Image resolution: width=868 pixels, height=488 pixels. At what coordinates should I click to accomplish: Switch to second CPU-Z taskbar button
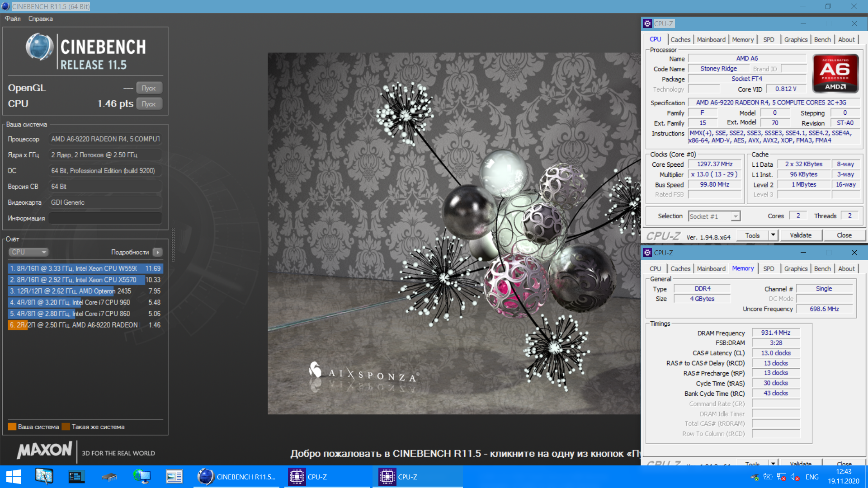point(418,477)
